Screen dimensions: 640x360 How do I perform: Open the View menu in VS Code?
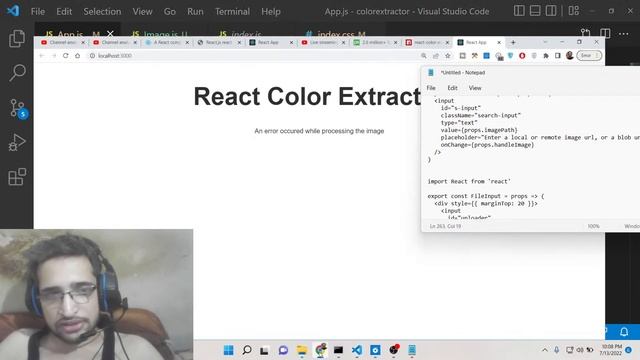142,11
